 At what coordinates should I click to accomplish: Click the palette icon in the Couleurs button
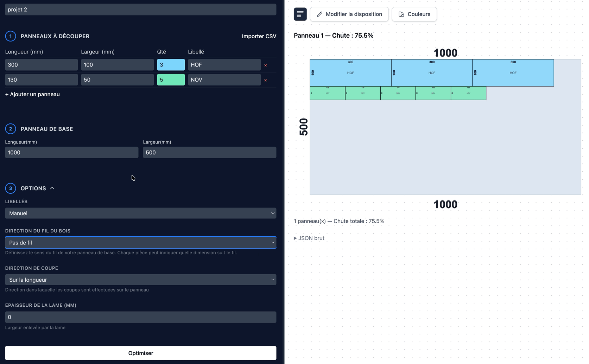[401, 14]
